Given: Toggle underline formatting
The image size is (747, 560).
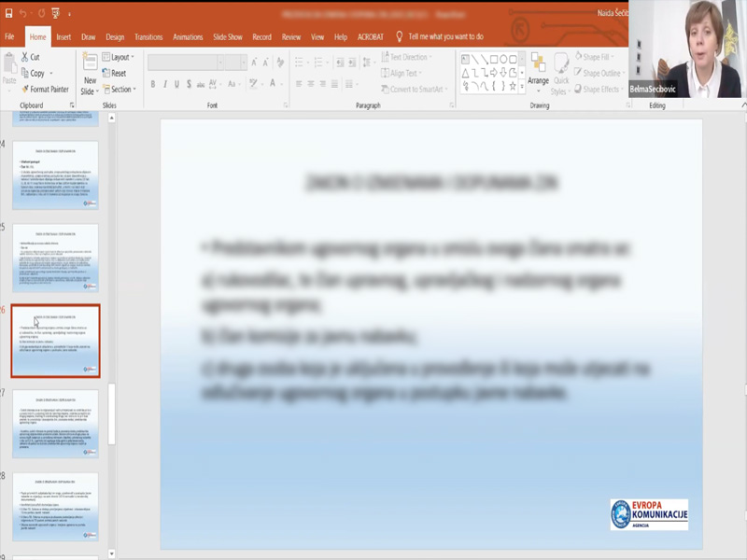Looking at the screenshot, I should (176, 84).
